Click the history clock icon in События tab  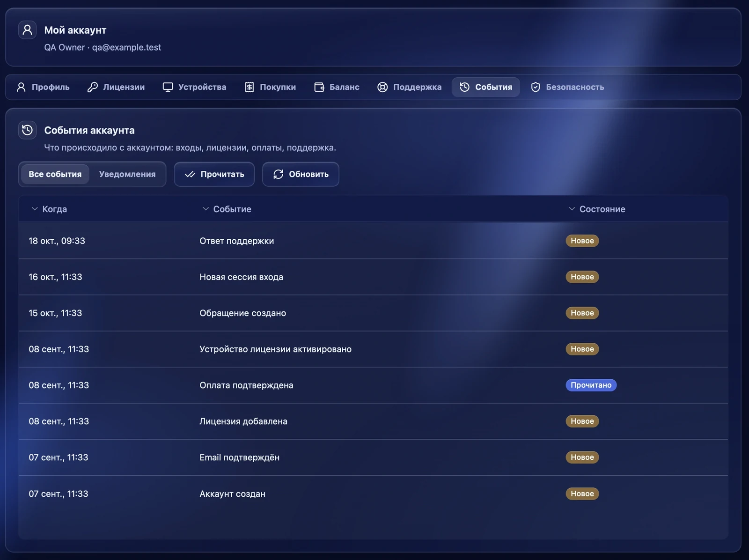[x=464, y=87]
